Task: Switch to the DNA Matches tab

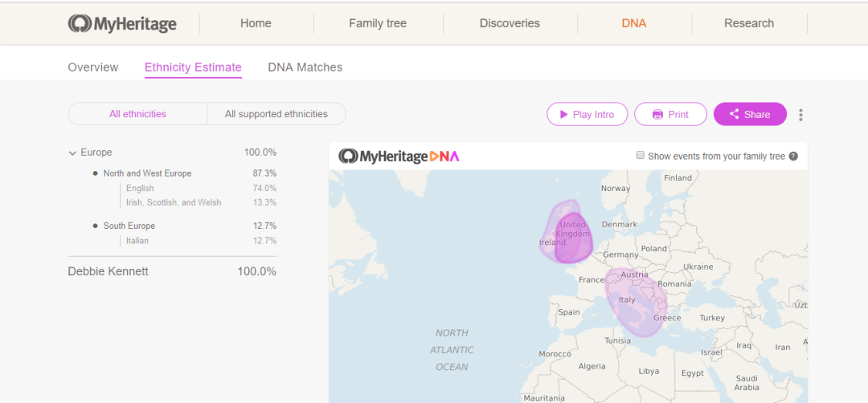Action: tap(305, 67)
